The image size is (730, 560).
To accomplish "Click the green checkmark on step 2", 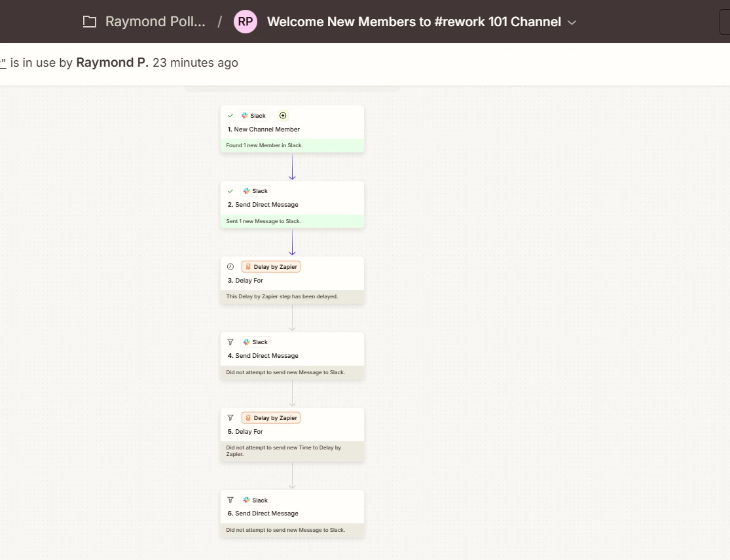I will (x=230, y=190).
